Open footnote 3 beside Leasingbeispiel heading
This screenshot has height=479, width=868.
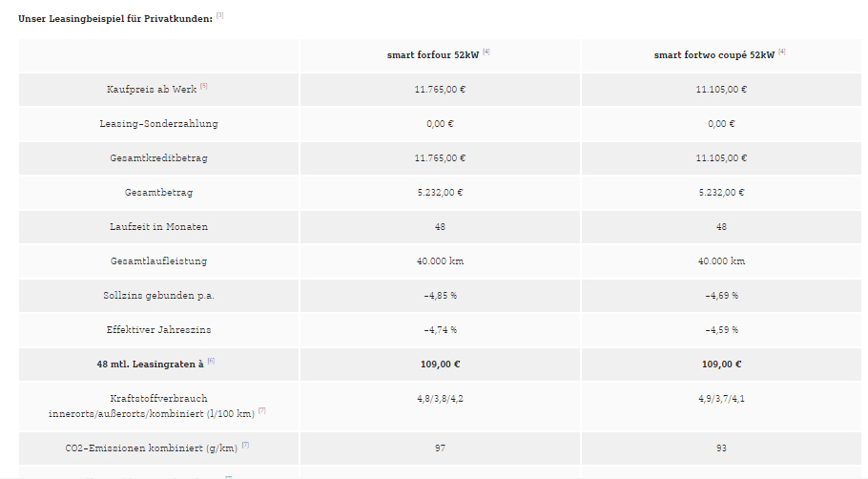[219, 15]
